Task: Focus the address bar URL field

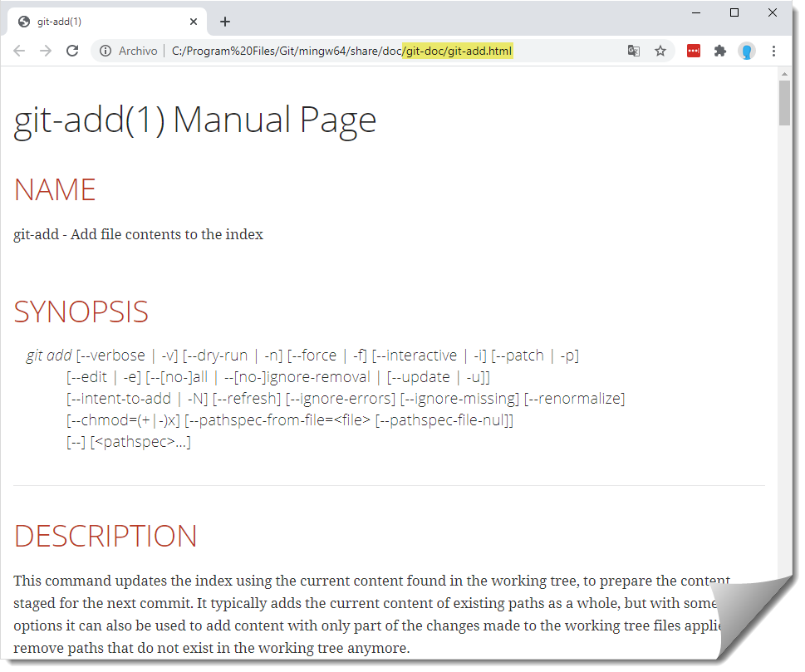Action: pyautogui.click(x=374, y=52)
